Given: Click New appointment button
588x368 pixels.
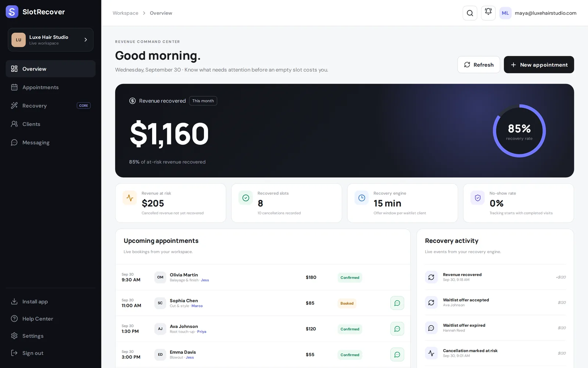Looking at the screenshot, I should click(x=539, y=65).
